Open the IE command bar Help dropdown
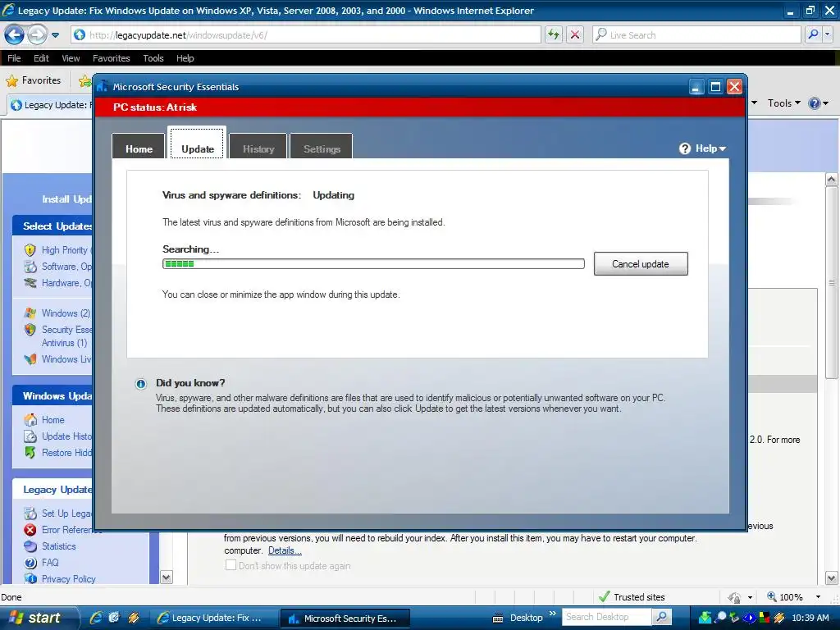The height and width of the screenshot is (630, 840). click(818, 103)
